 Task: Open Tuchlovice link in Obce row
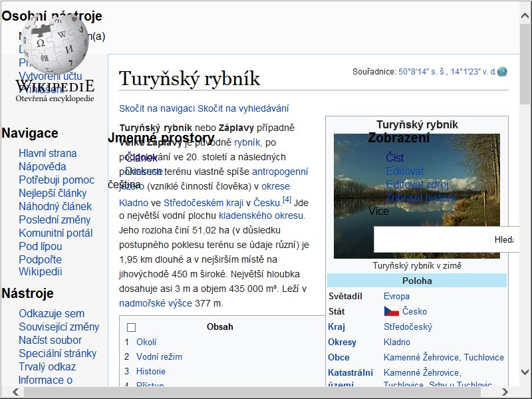[x=484, y=357]
